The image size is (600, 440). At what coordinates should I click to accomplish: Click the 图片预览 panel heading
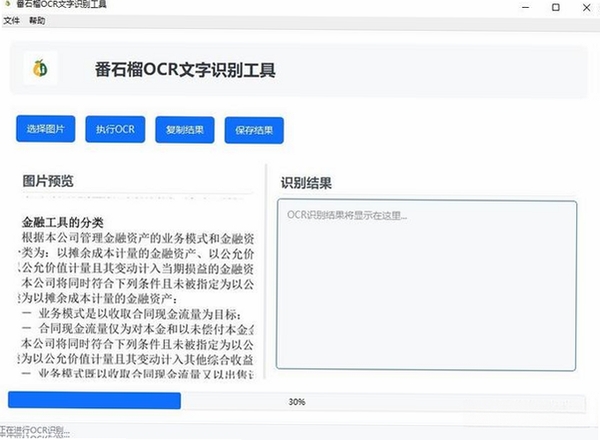48,181
